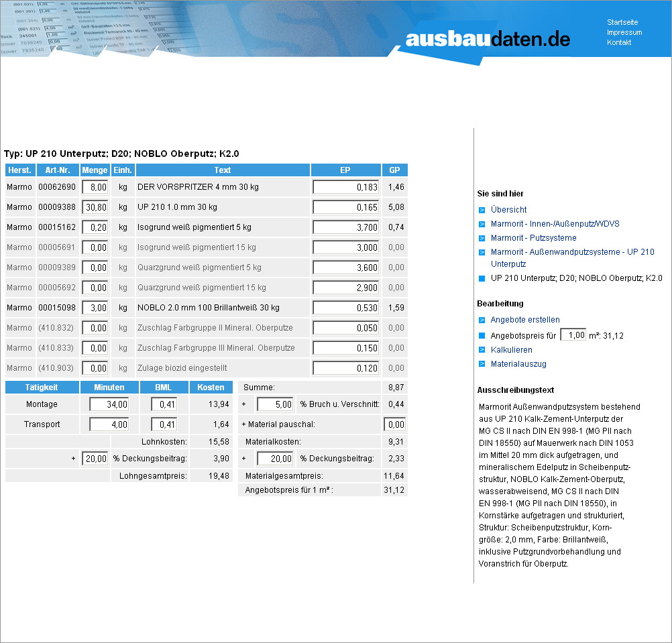Edit EP field 0,183 for DER VORSPRITZER

[346, 187]
